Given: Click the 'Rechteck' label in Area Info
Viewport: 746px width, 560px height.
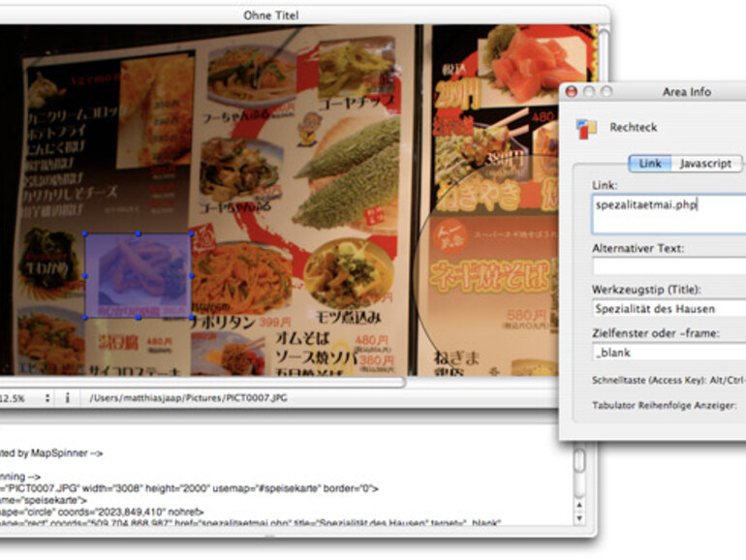Looking at the screenshot, I should click(x=634, y=127).
